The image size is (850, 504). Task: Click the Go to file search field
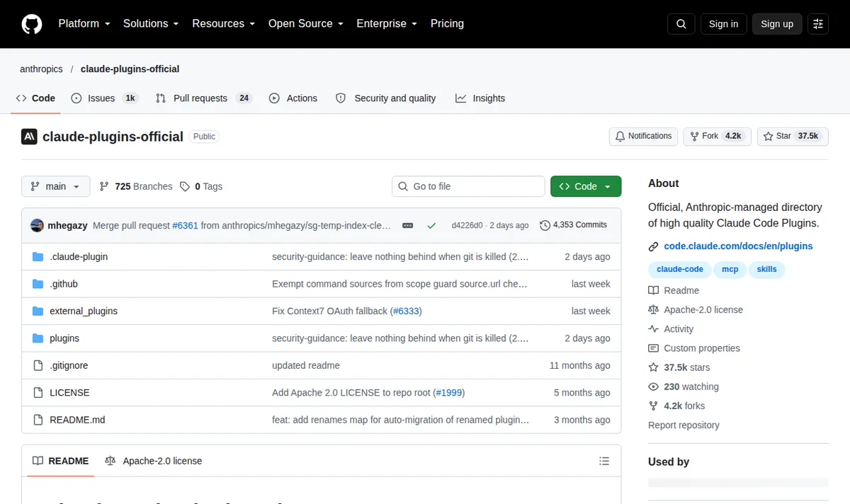coord(468,186)
